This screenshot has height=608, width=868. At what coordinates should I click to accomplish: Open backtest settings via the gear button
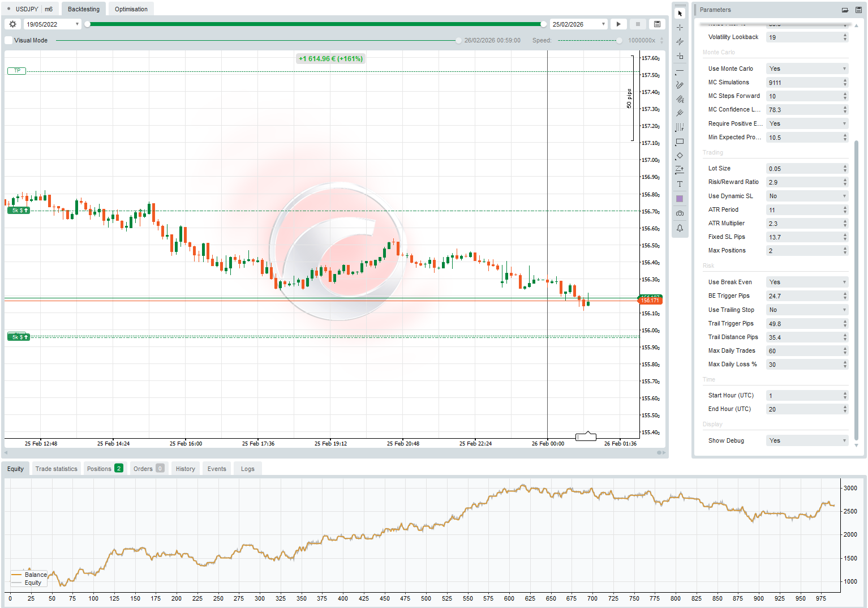tap(12, 24)
